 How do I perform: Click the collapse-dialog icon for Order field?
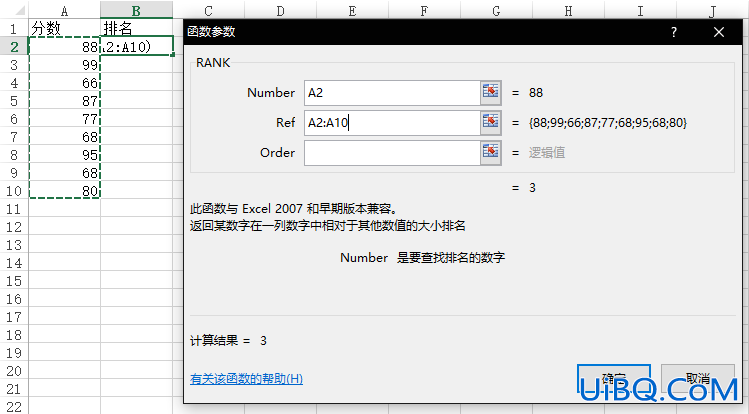pyautogui.click(x=491, y=153)
